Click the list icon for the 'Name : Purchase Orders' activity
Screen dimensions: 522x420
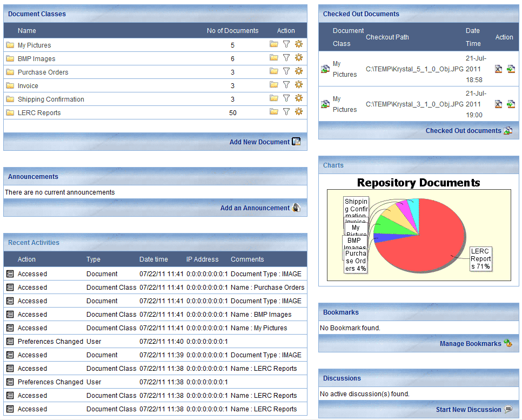10,287
